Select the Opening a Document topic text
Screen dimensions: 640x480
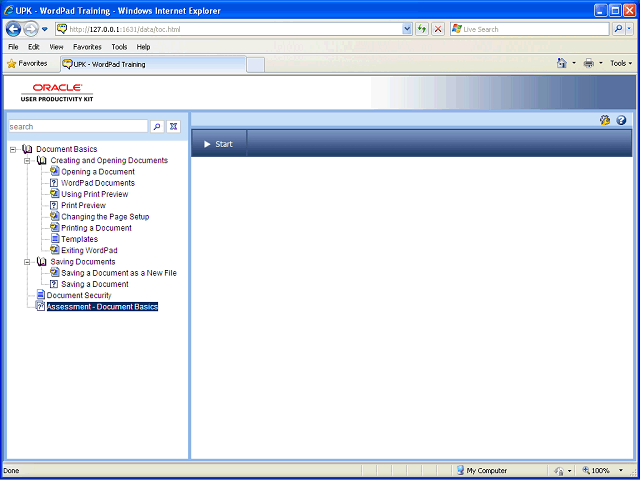point(98,172)
